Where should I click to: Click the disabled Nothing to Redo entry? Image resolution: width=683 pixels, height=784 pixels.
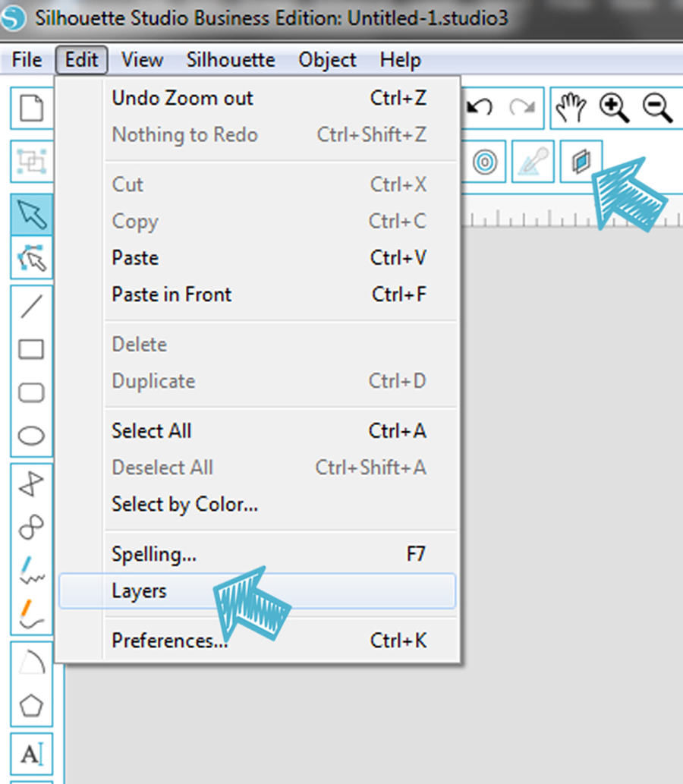click(x=257, y=134)
